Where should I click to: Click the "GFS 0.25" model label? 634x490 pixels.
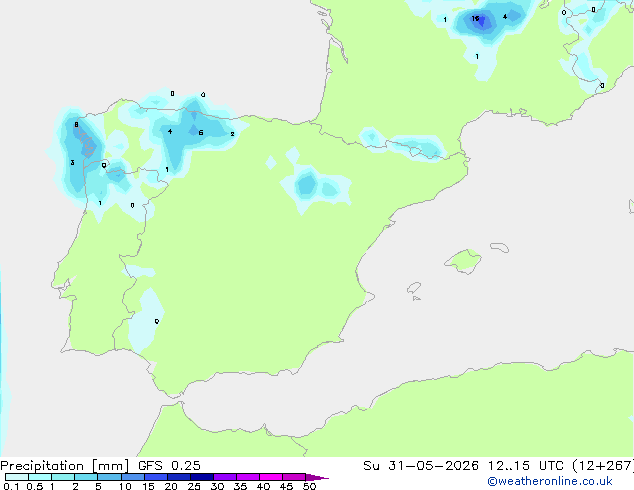tap(169, 466)
